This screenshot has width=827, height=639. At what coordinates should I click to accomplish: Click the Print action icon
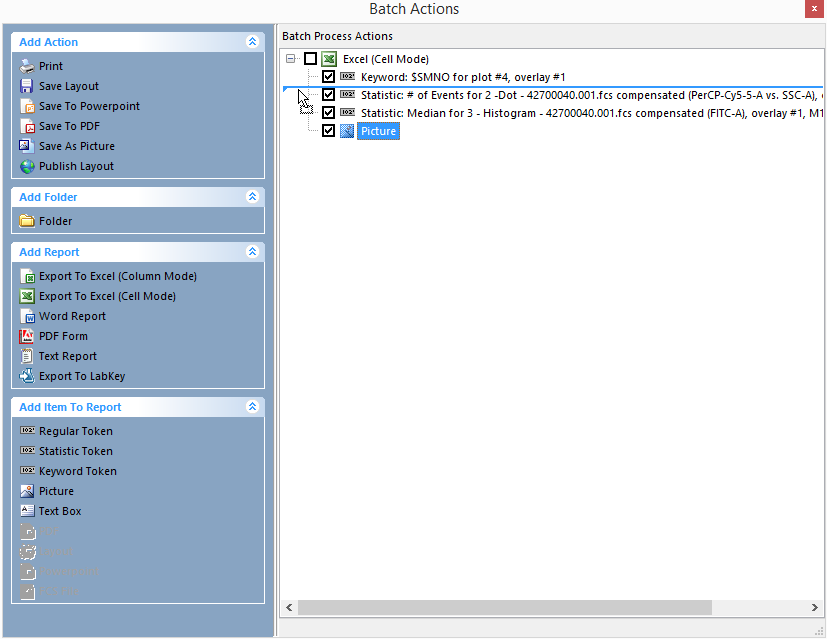click(27, 66)
